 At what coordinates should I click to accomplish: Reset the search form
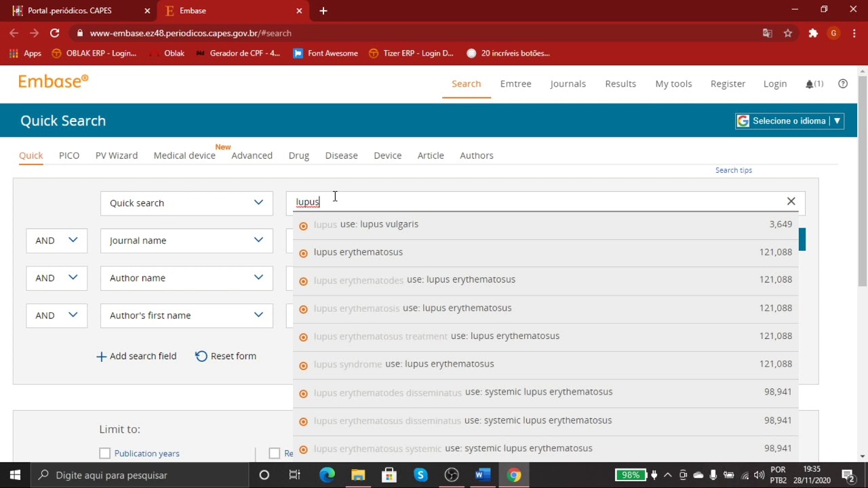pyautogui.click(x=226, y=356)
